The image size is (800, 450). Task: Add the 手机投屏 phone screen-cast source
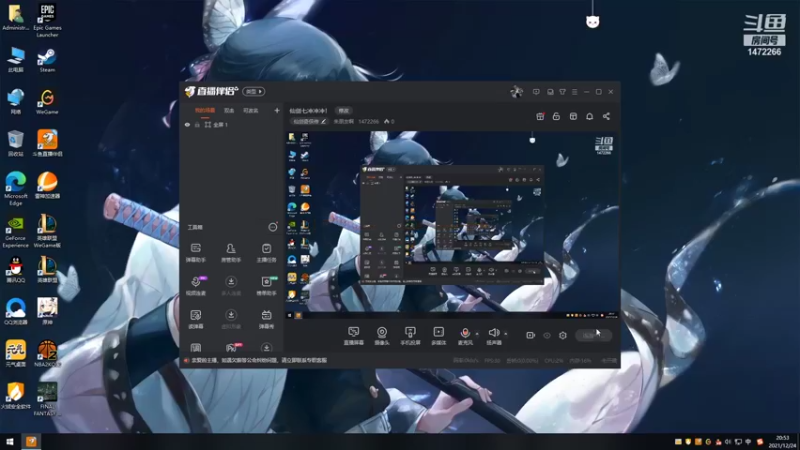(x=410, y=336)
